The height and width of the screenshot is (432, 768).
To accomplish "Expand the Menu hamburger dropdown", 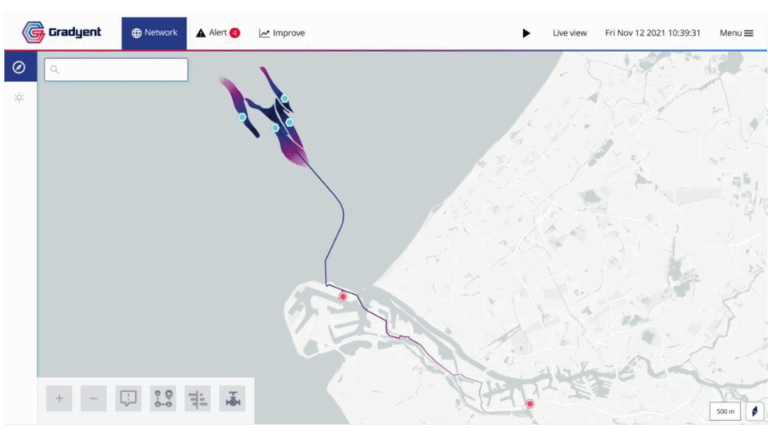I will [736, 33].
